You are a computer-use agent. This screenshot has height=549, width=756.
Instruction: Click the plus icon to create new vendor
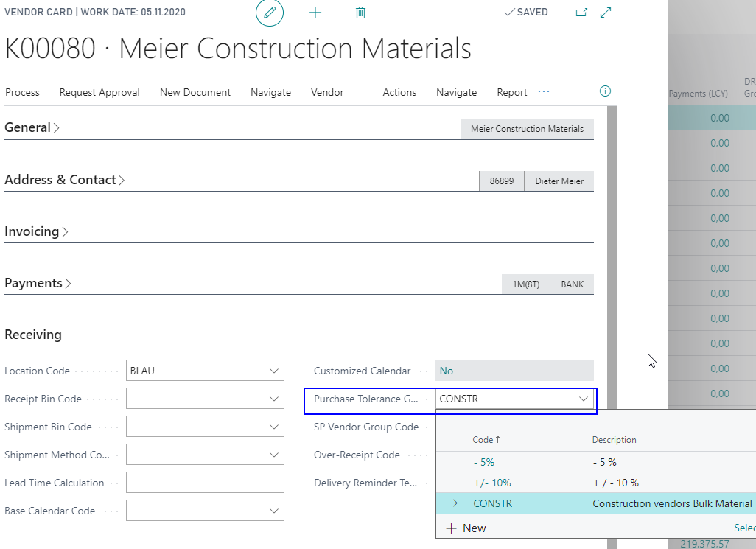(x=315, y=13)
